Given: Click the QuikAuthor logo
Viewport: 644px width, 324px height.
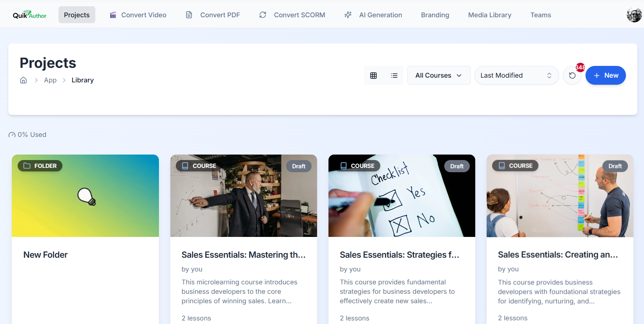Looking at the screenshot, I should (x=29, y=15).
